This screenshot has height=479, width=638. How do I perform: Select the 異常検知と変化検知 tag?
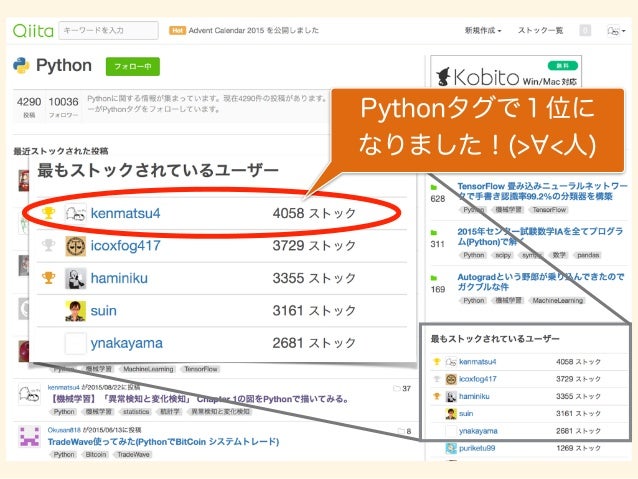pos(220,412)
